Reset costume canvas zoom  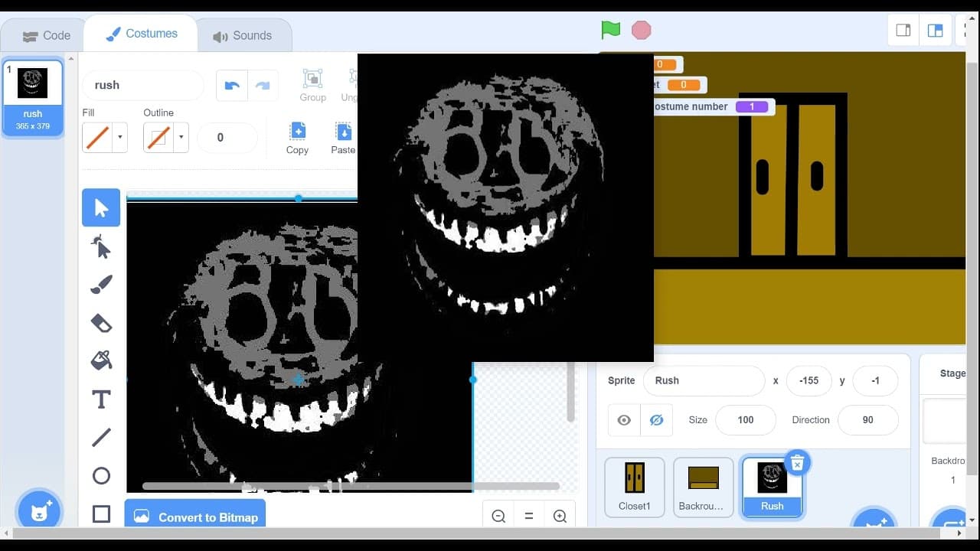point(529,516)
